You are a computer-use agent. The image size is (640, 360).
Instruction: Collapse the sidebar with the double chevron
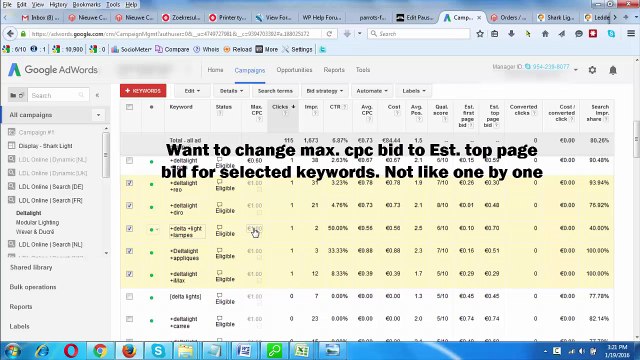tap(97, 95)
